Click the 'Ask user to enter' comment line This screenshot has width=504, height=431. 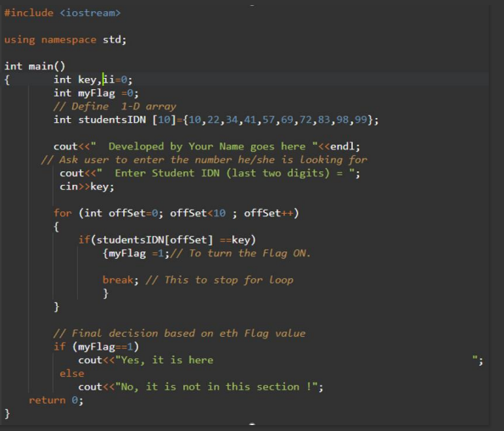(x=204, y=160)
